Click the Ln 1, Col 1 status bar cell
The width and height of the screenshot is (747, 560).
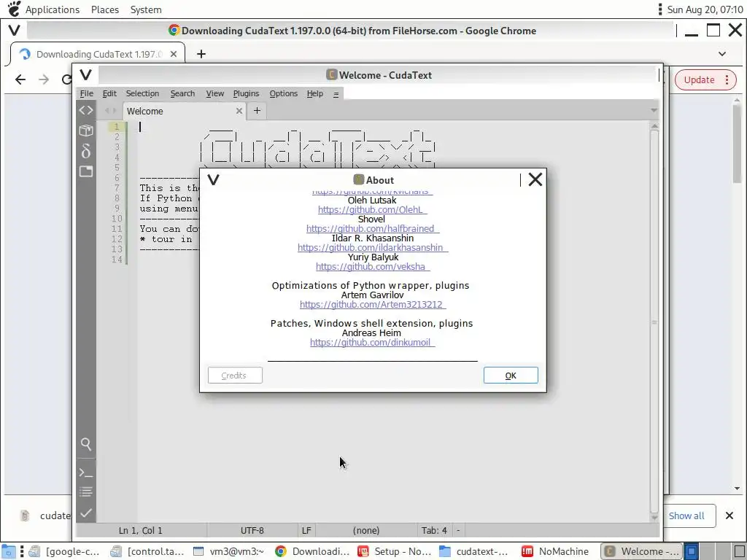pyautogui.click(x=141, y=530)
